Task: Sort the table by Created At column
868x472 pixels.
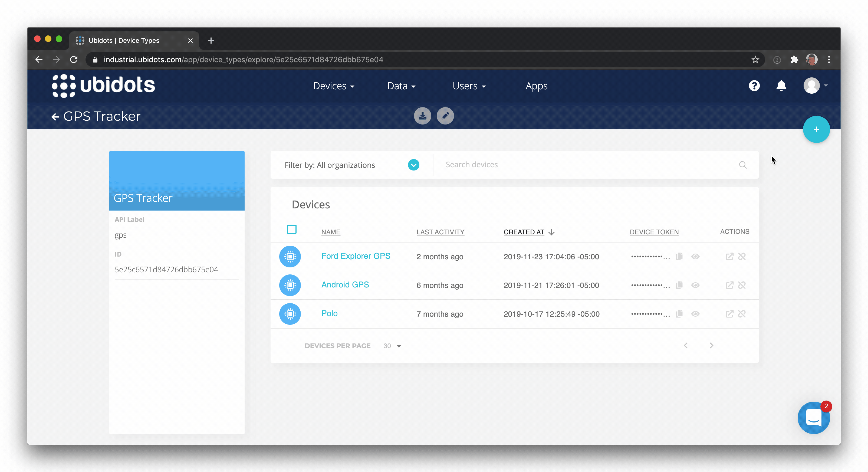Action: tap(524, 232)
